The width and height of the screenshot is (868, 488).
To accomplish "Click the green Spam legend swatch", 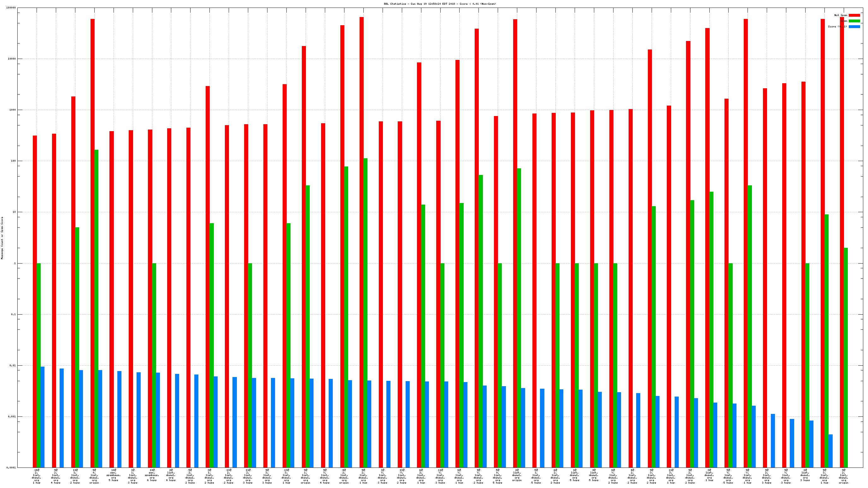I will coord(854,21).
